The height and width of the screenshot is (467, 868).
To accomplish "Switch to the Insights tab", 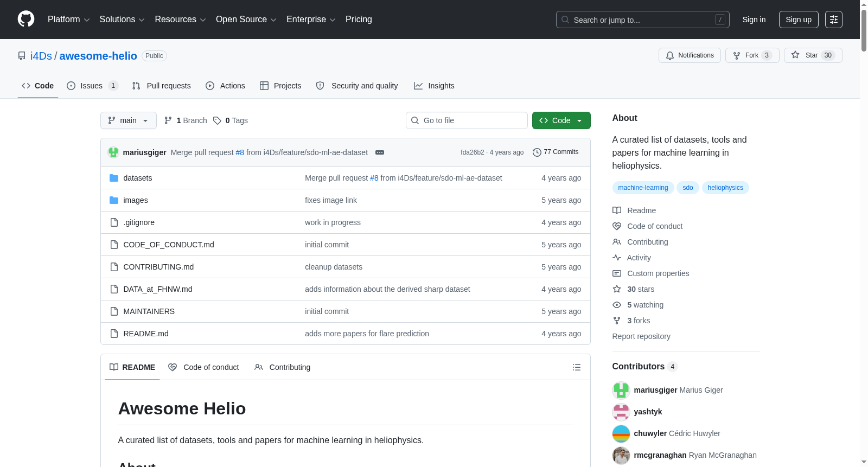I will (434, 86).
